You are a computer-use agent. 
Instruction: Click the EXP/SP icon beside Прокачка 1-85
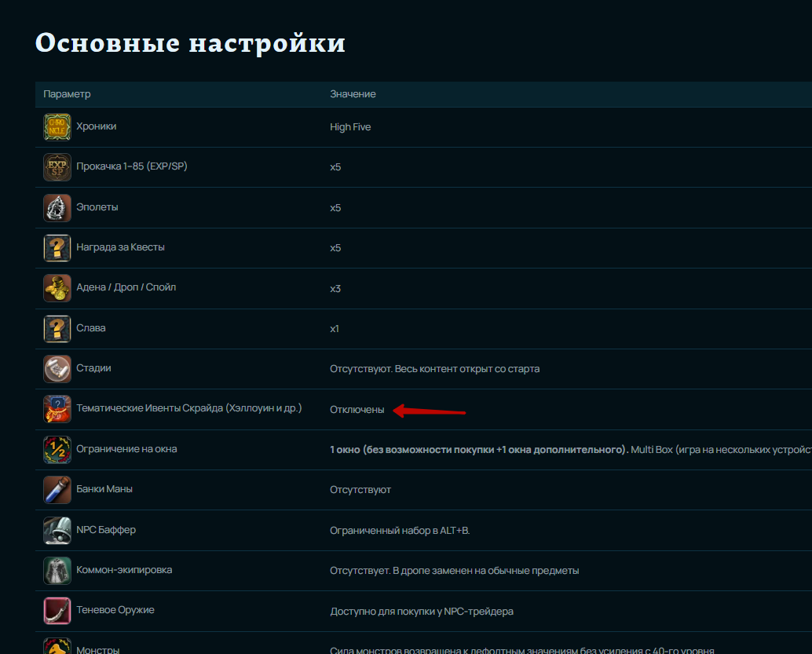click(57, 167)
